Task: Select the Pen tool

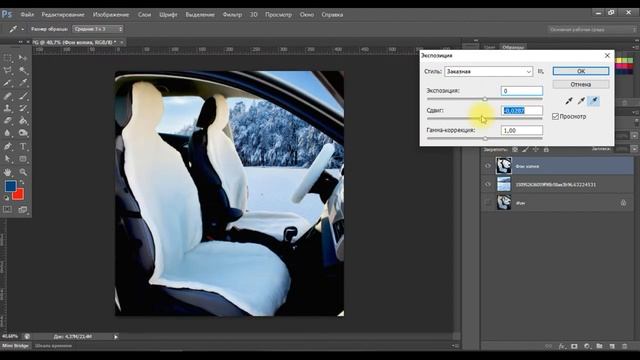Action: pyautogui.click(x=8, y=146)
